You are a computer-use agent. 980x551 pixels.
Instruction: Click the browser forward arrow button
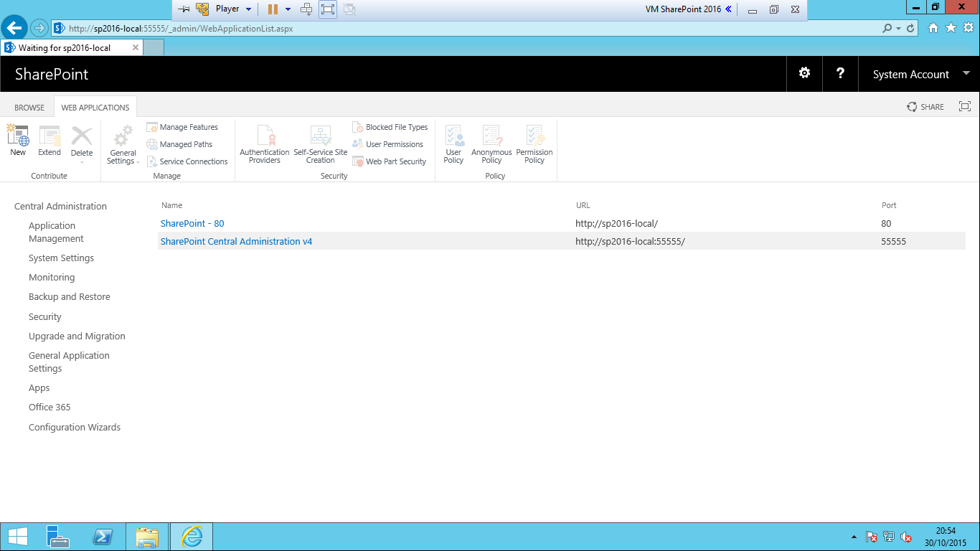(39, 28)
